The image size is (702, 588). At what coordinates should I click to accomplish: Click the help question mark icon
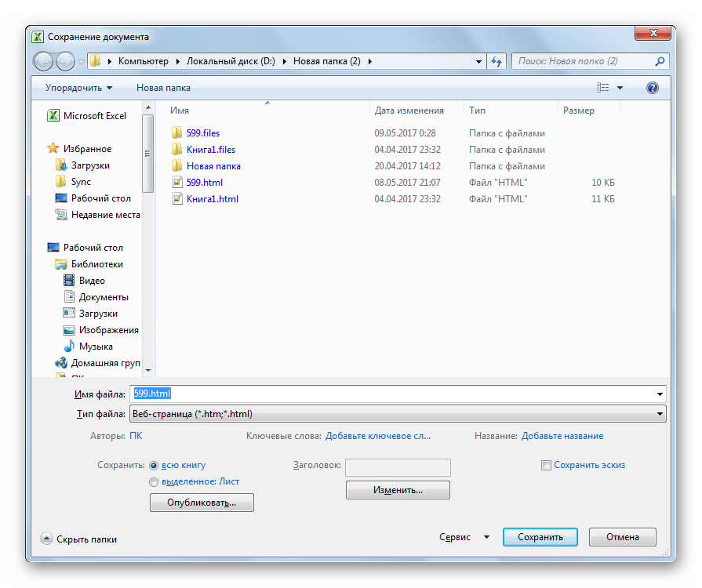click(652, 88)
